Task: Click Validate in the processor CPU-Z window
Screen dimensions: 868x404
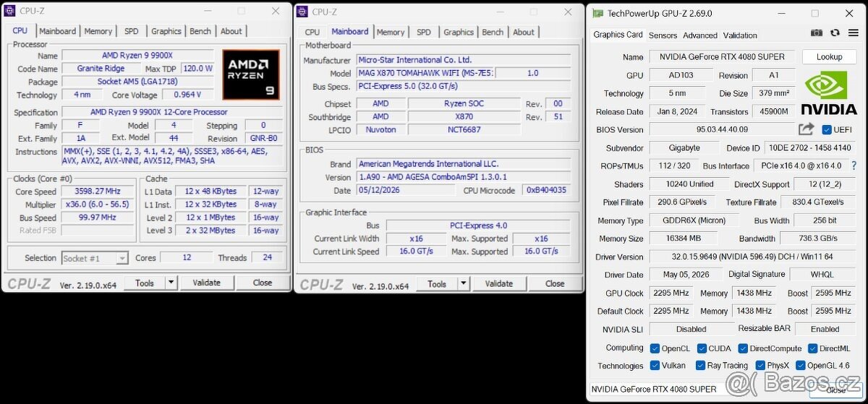Action: point(206,283)
